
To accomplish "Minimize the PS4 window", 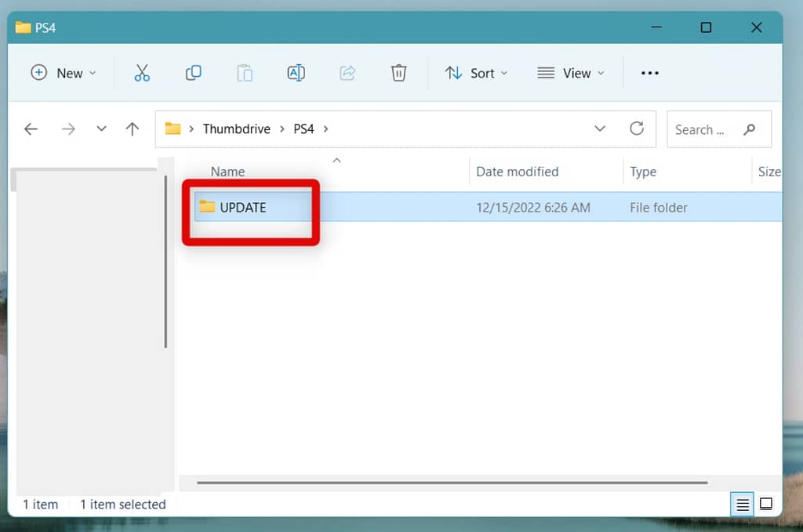I will [x=656, y=27].
